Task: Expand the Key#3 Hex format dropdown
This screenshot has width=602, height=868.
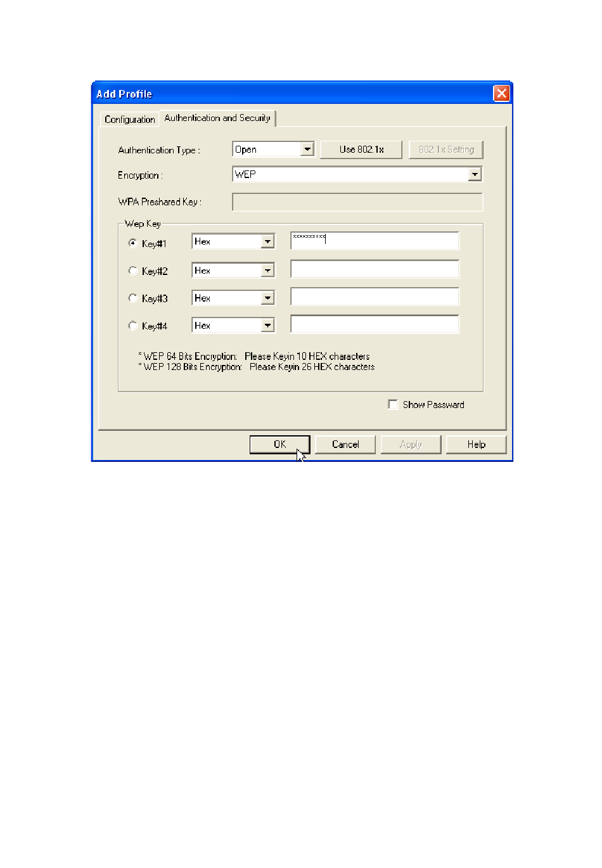Action: 268,298
